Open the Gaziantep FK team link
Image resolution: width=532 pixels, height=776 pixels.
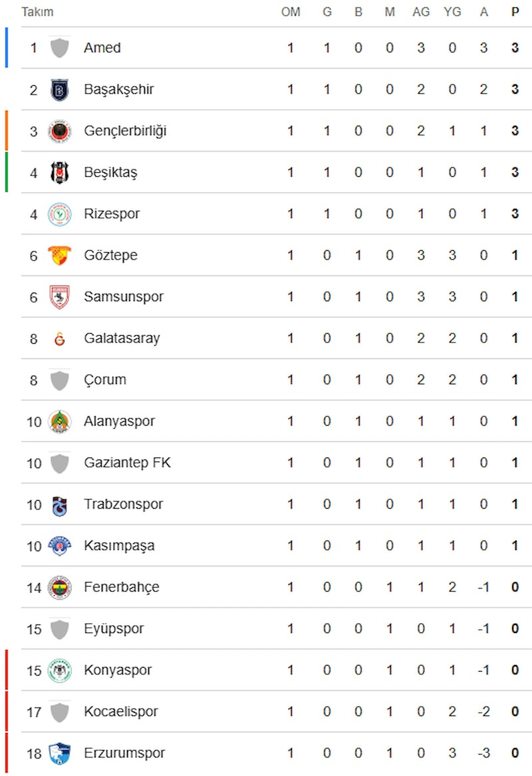(127, 463)
